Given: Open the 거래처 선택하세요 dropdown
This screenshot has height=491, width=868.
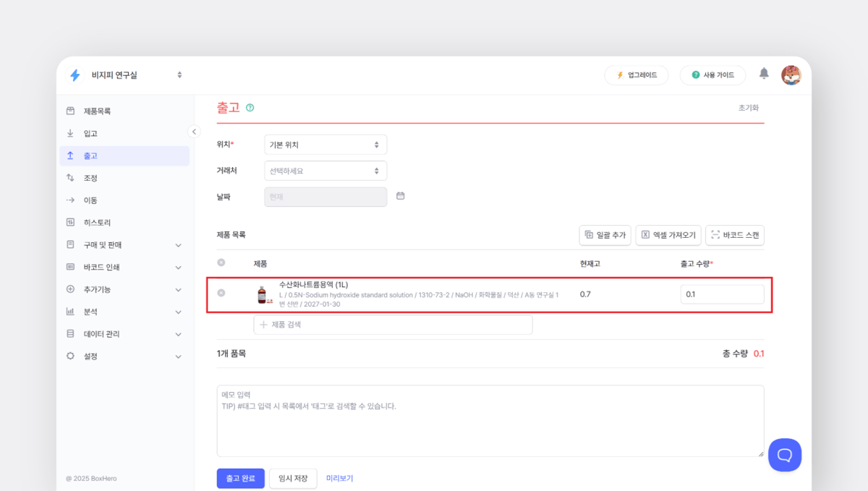Looking at the screenshot, I should (x=325, y=170).
